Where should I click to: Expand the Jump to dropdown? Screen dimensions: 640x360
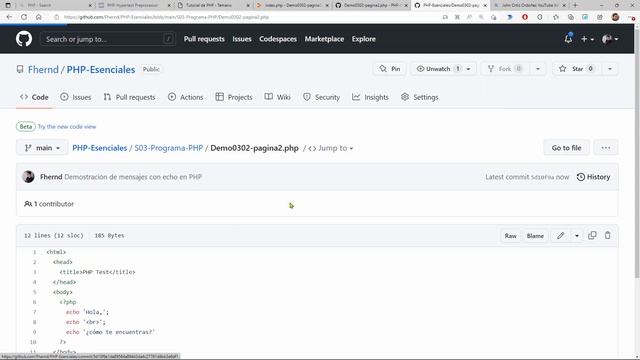pyautogui.click(x=331, y=148)
